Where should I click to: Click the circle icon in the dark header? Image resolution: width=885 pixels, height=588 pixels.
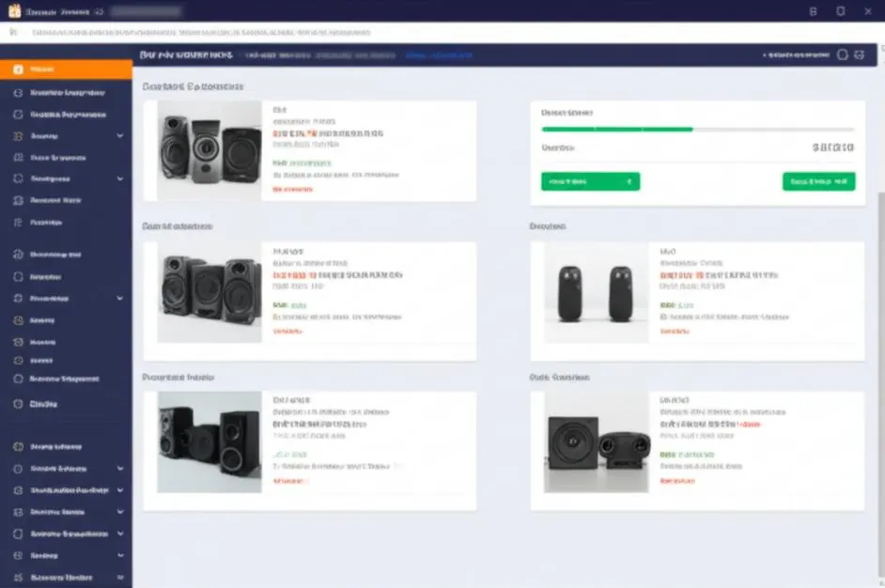(x=842, y=54)
